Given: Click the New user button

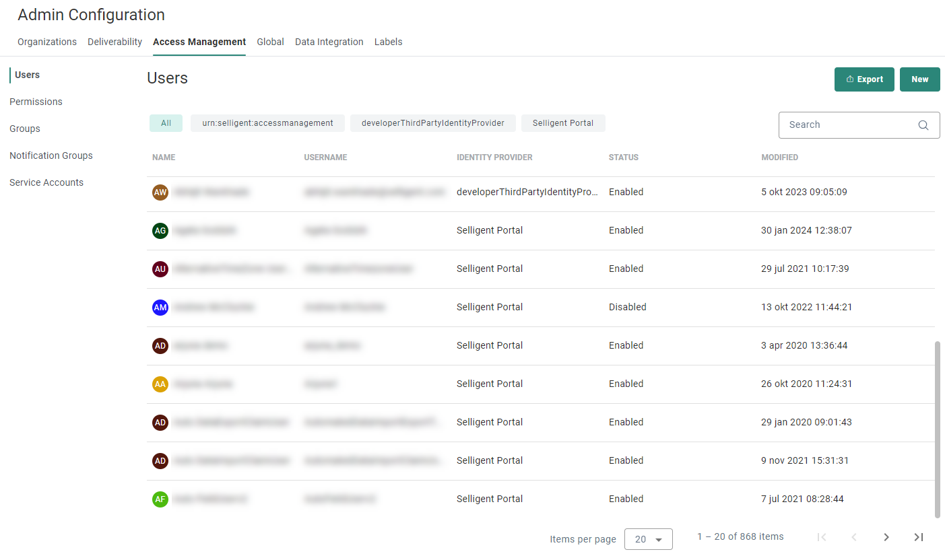Looking at the screenshot, I should pyautogui.click(x=919, y=79).
